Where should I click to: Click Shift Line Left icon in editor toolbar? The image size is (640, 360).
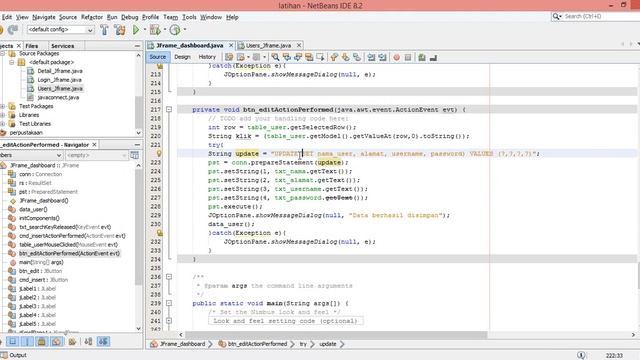[x=371, y=57]
